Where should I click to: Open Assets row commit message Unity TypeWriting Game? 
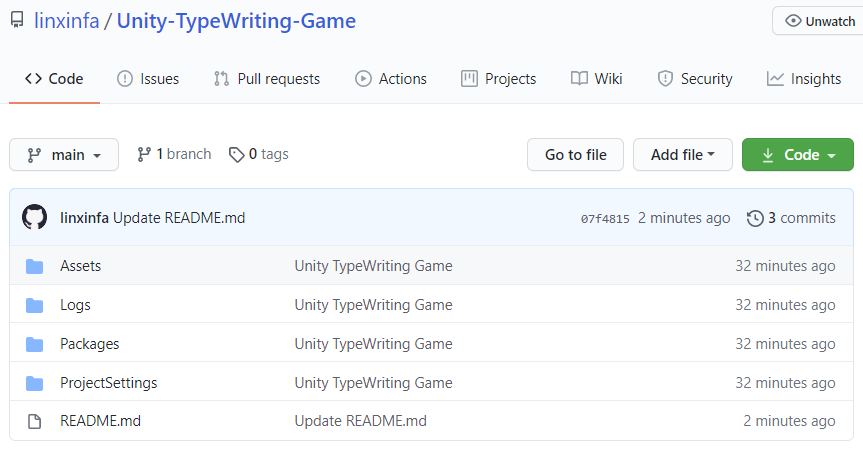[x=374, y=266]
